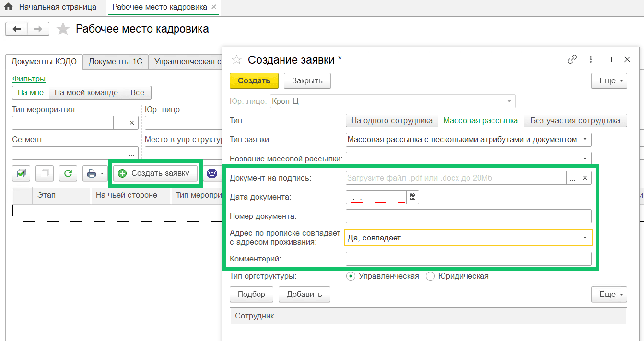
Task: Click the check all rows icon
Action: click(21, 173)
